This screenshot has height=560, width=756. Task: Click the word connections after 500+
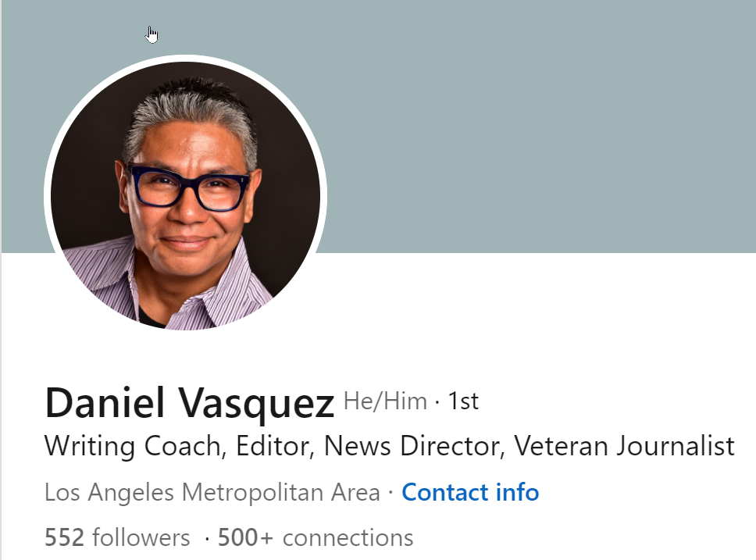348,537
